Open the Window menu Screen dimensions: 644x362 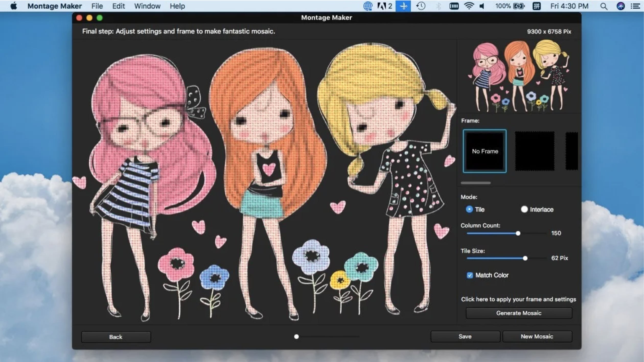147,6
